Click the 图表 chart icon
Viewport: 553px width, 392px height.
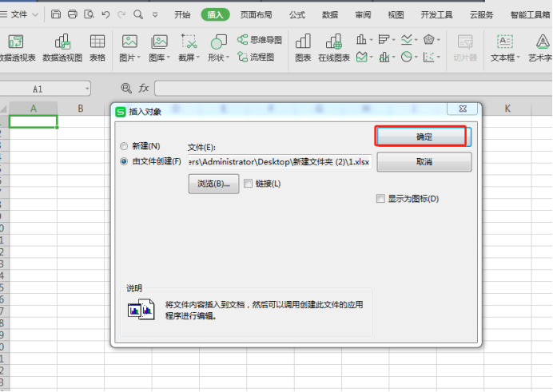point(303,48)
